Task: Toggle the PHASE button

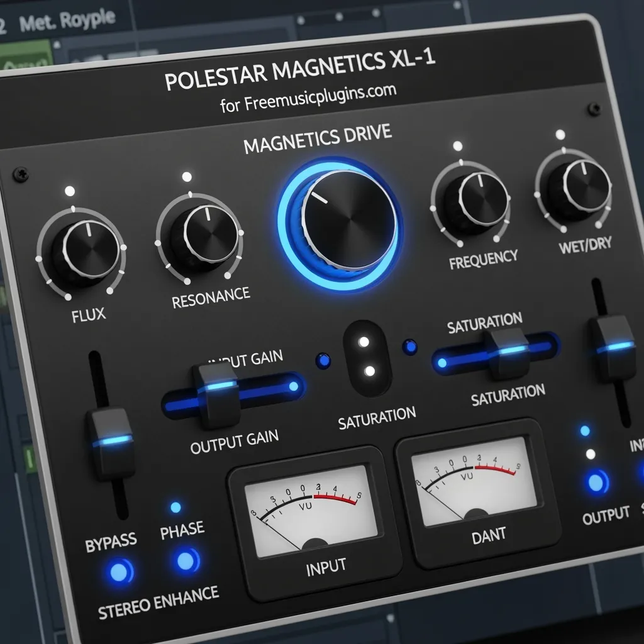Action: point(187,560)
